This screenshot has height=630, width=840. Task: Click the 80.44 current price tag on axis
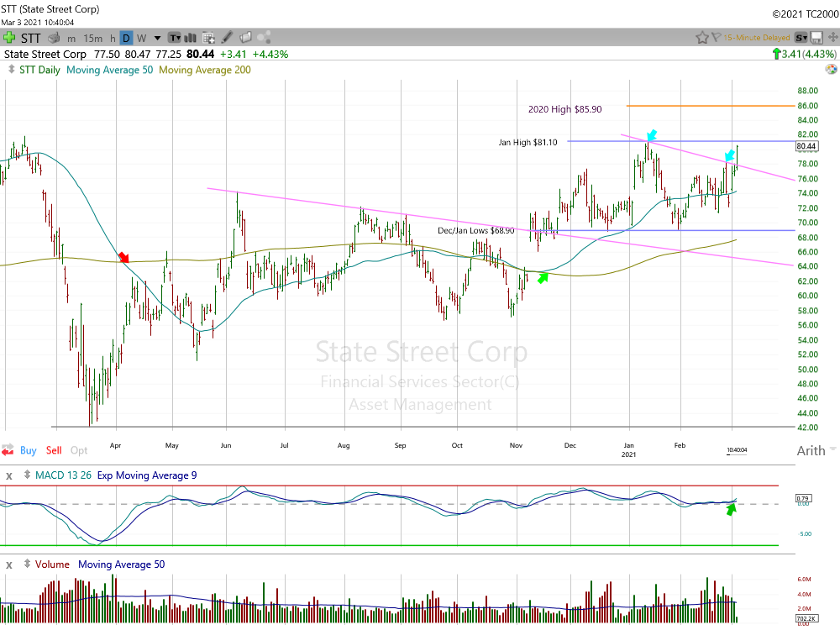(x=806, y=146)
